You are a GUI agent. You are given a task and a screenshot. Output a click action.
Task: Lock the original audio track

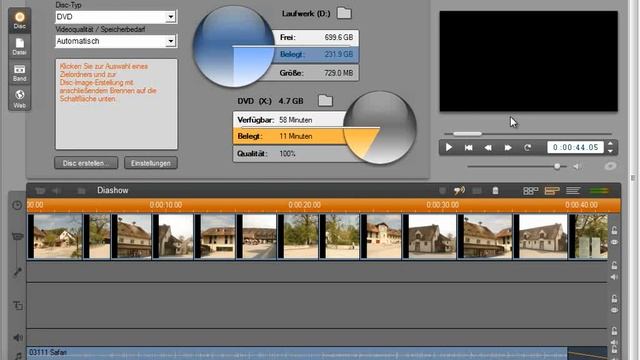click(x=614, y=266)
